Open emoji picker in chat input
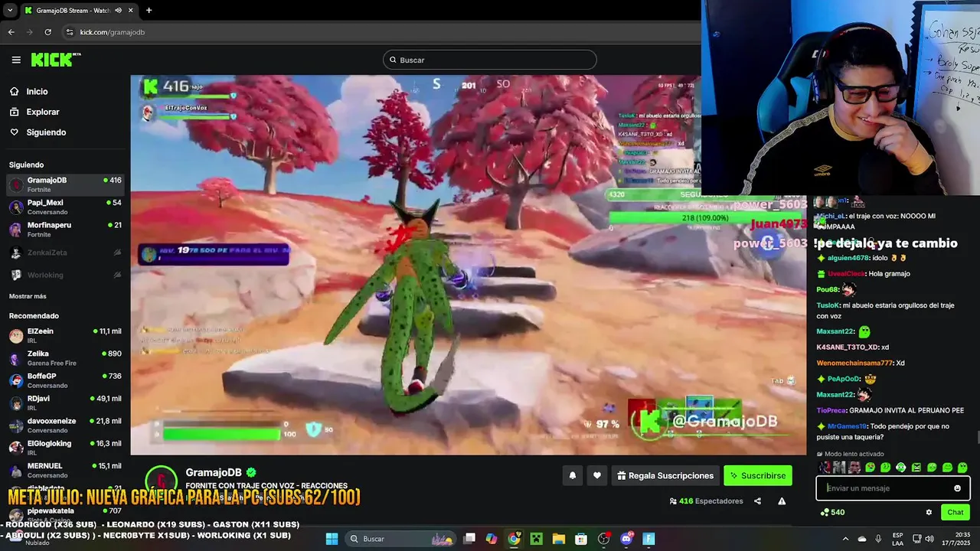 point(957,488)
